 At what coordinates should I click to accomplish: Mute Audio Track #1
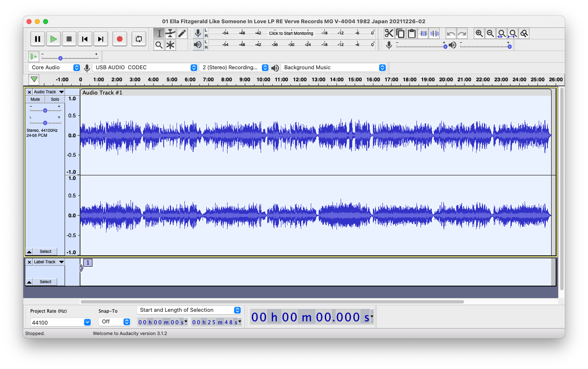point(35,99)
